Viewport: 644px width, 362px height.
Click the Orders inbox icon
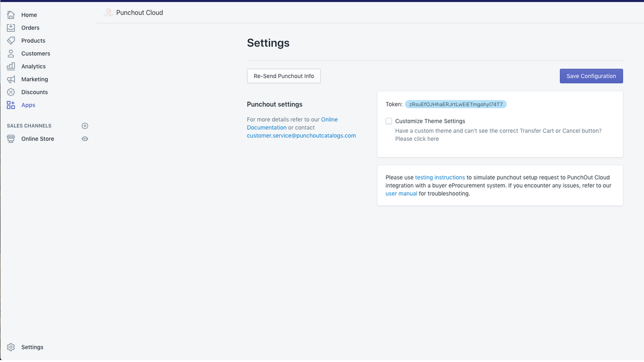(x=11, y=28)
